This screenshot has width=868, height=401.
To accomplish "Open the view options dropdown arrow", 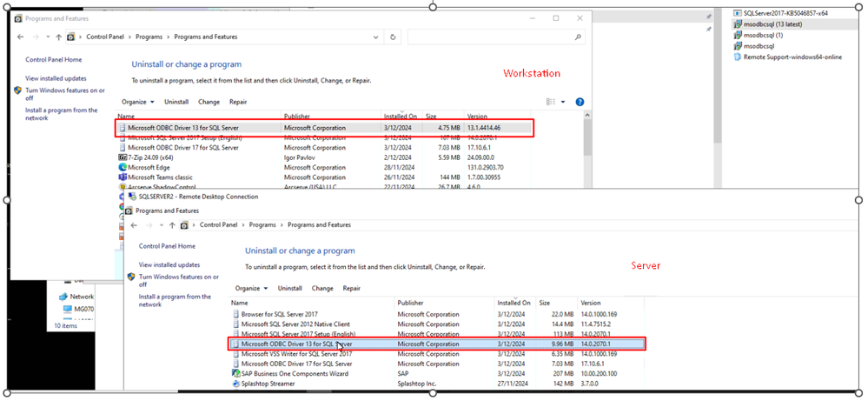I will click(563, 102).
